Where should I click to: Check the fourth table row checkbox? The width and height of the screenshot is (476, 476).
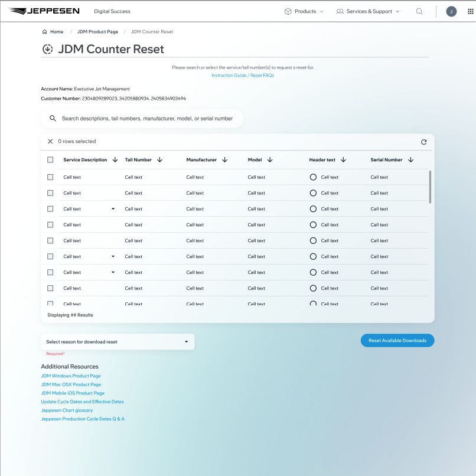click(50, 224)
